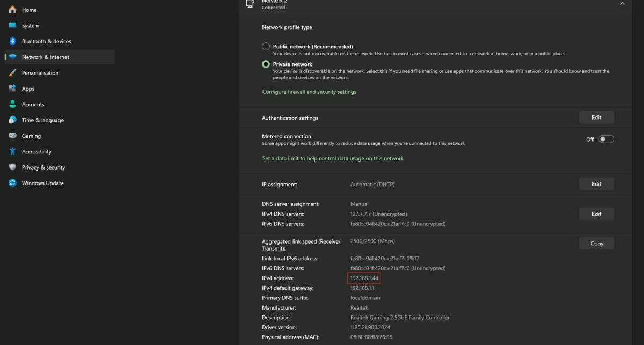Click IPv4 default gateway value 192.168.1.1
This screenshot has width=644, height=345.
(x=362, y=288)
